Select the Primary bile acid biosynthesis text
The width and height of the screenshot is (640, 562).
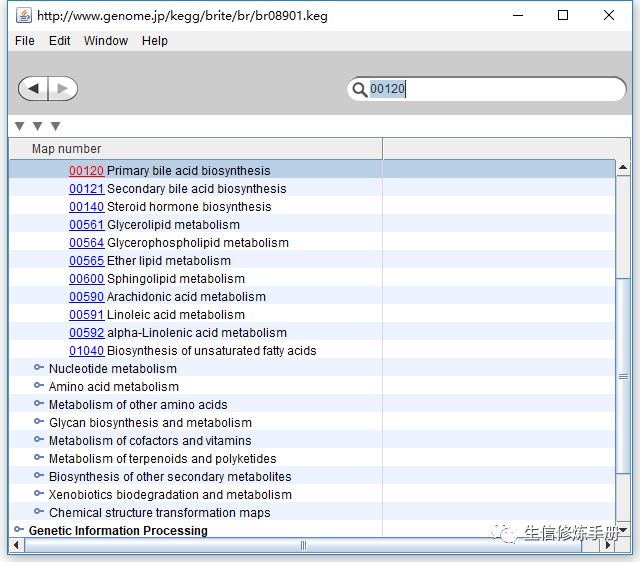(x=189, y=171)
